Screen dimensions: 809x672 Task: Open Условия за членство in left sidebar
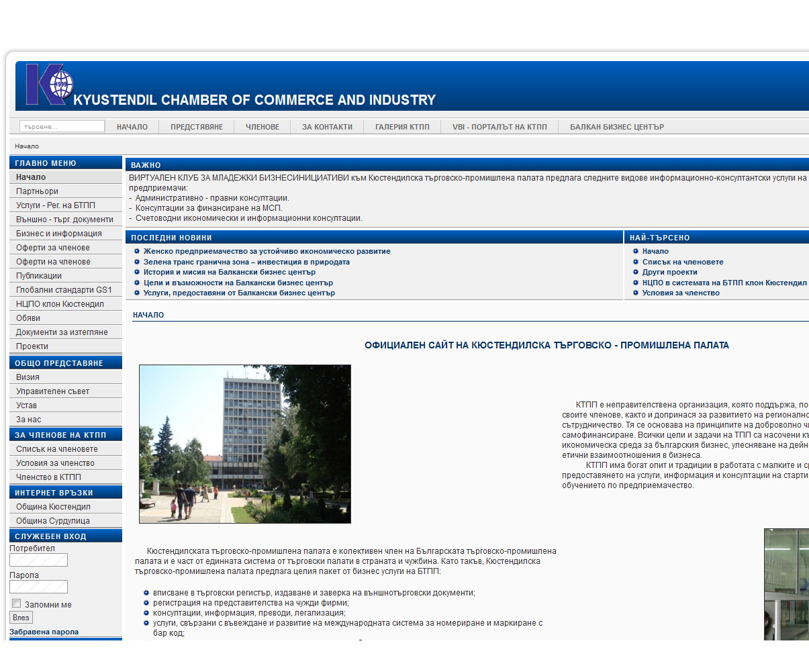pos(66,463)
